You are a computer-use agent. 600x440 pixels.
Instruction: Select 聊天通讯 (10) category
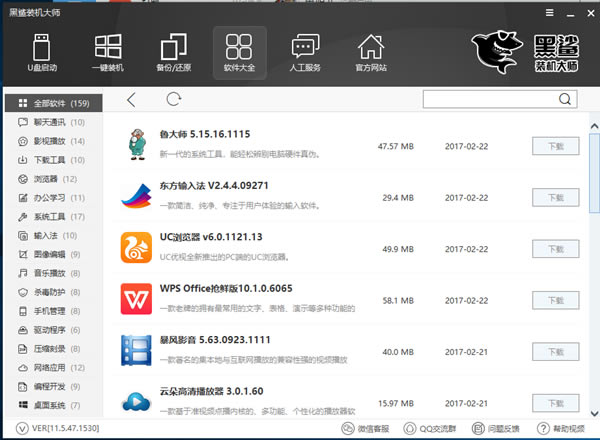click(54, 122)
